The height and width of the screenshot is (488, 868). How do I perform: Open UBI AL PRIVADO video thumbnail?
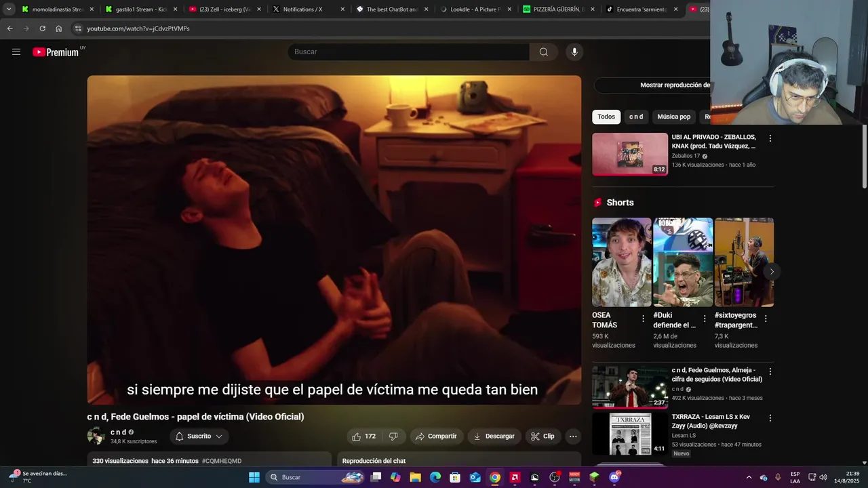[x=630, y=154]
